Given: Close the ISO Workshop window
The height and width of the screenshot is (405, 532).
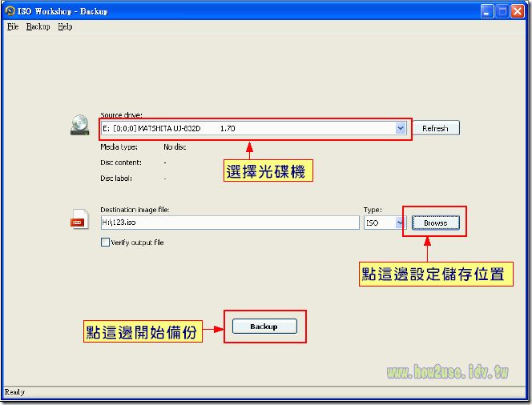Looking at the screenshot, I should [518, 11].
